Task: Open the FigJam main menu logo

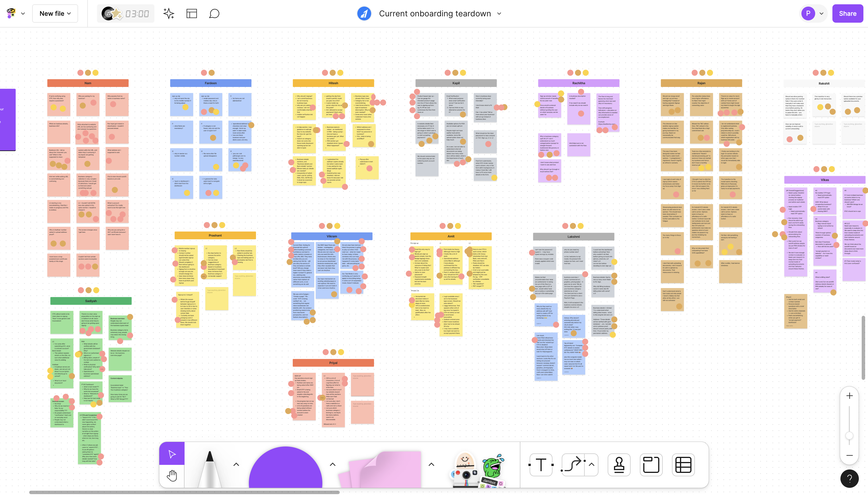Action: 11,13
